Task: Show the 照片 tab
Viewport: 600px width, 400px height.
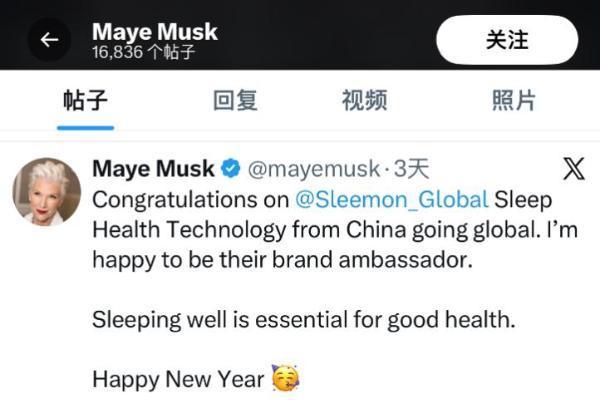Action: click(514, 100)
